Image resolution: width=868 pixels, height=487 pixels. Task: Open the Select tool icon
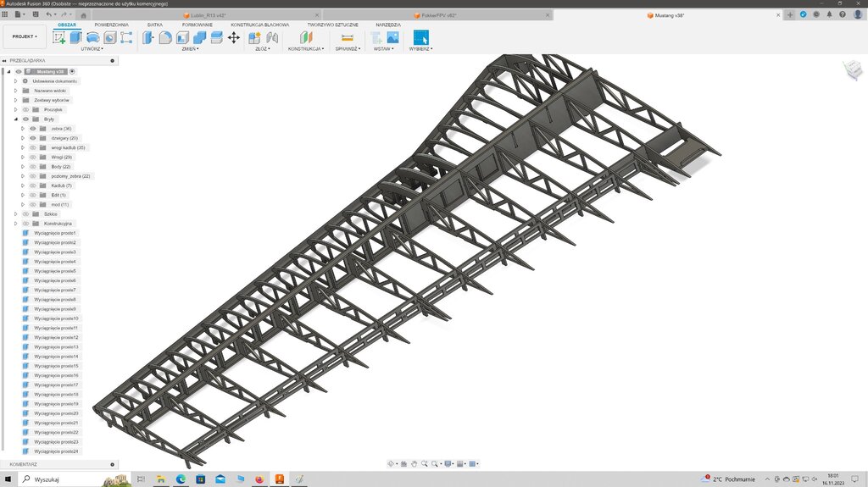coord(420,37)
